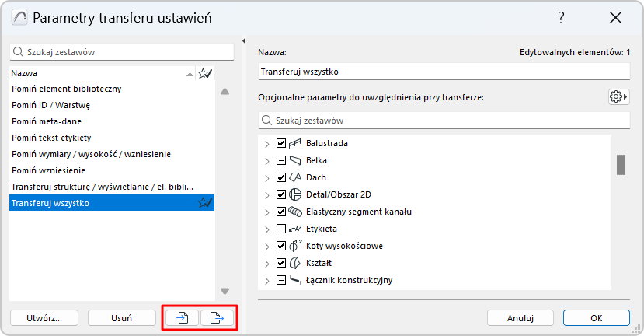Select Pomiń tekst etykiety in list
Image resolution: width=644 pixels, height=336 pixels.
point(51,138)
